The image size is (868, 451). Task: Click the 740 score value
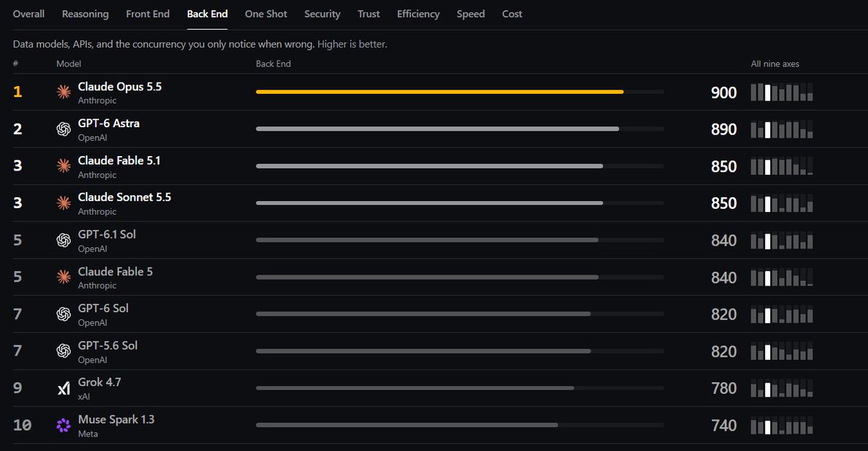pos(724,425)
